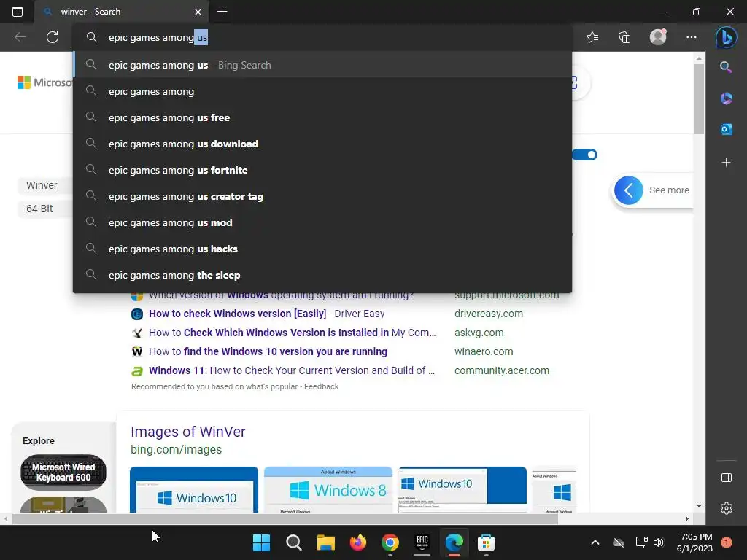Open Microsoft Store from the taskbar
Image resolution: width=747 pixels, height=560 pixels.
tap(486, 542)
